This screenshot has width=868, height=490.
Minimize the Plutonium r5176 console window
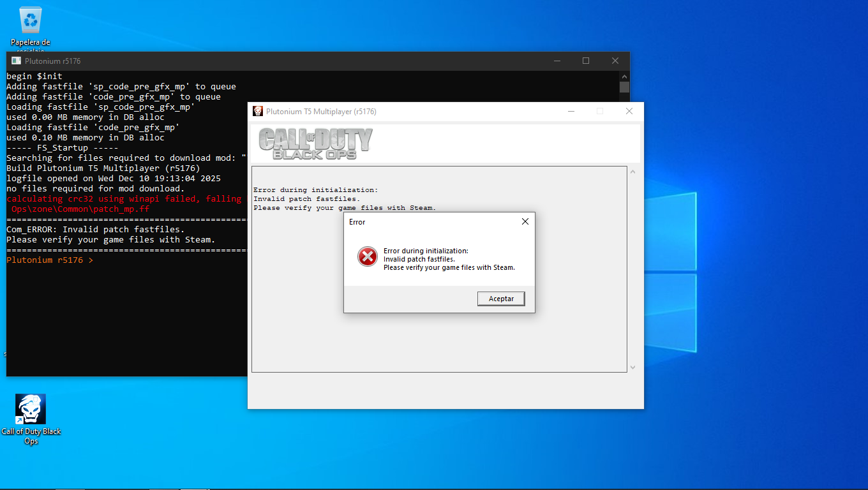[557, 61]
